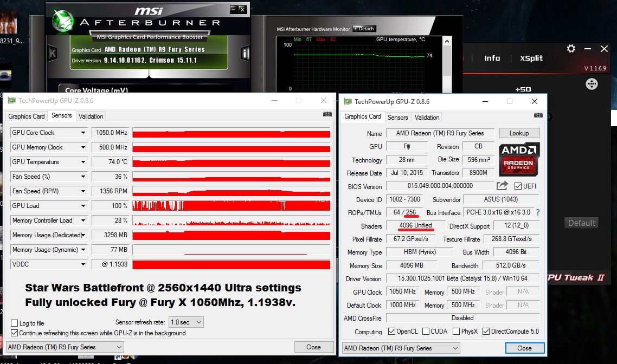The image size is (617, 364).
Task: Click the Afterburner Kombustor "K" button
Action: [x=53, y=53]
